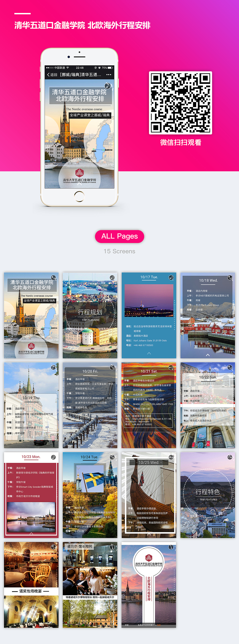
Task: Click music icon on final closing screen
Action: (171, 547)
